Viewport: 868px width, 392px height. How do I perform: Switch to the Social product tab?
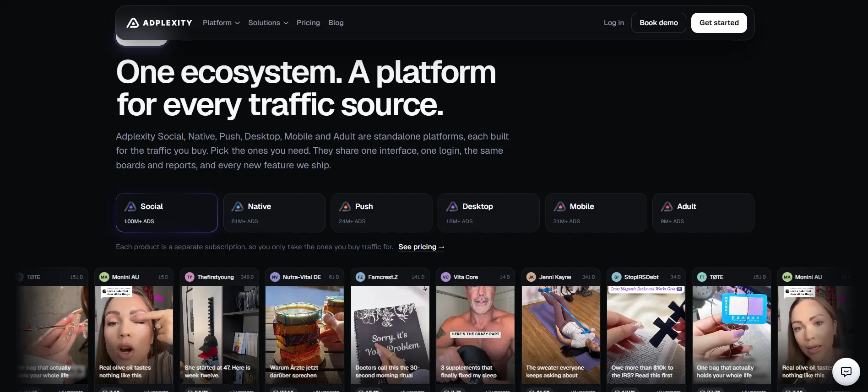click(x=167, y=213)
